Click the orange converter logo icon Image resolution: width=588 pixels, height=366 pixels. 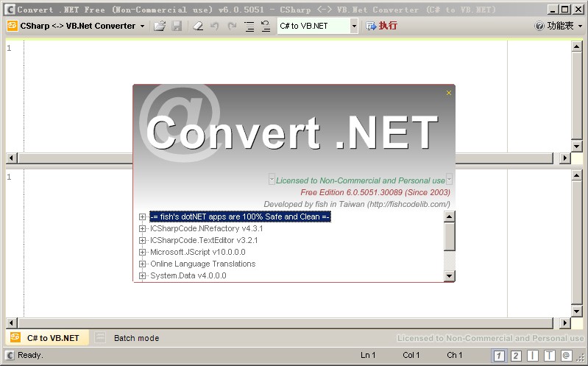click(x=13, y=26)
